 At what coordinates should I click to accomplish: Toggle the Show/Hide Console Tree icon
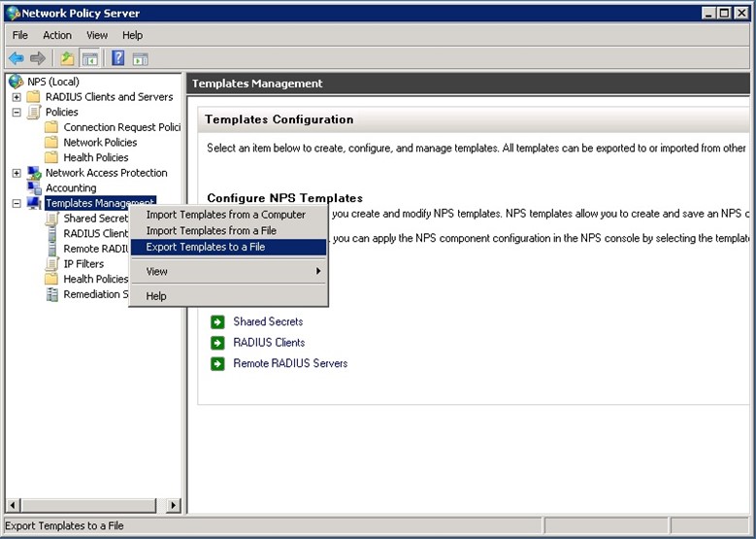(x=89, y=59)
